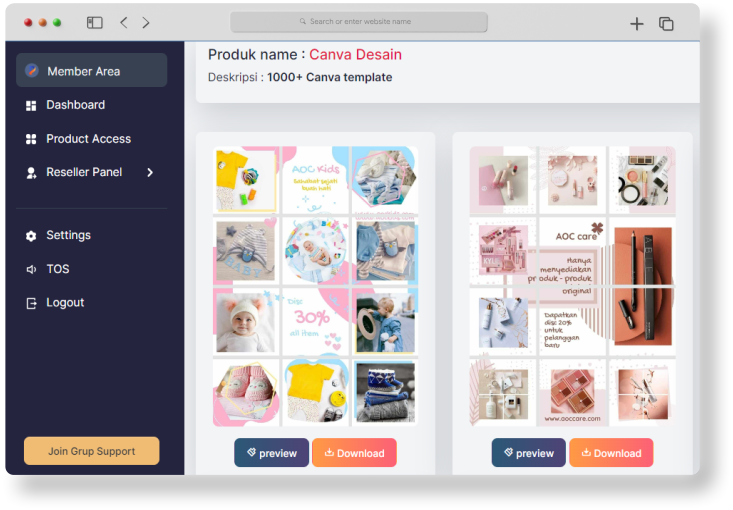Open Product Access menu item
Screen dimensions: 733x510
click(x=88, y=139)
